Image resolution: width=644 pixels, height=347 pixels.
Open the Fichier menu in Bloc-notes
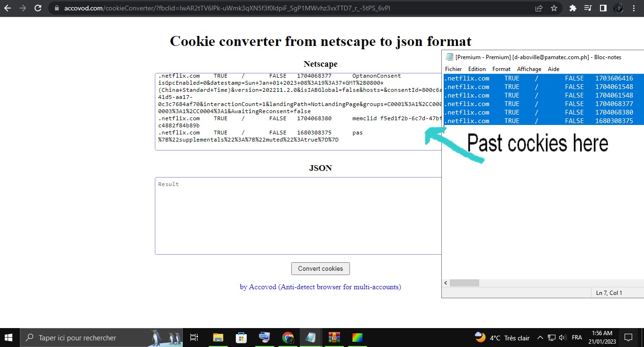(453, 69)
